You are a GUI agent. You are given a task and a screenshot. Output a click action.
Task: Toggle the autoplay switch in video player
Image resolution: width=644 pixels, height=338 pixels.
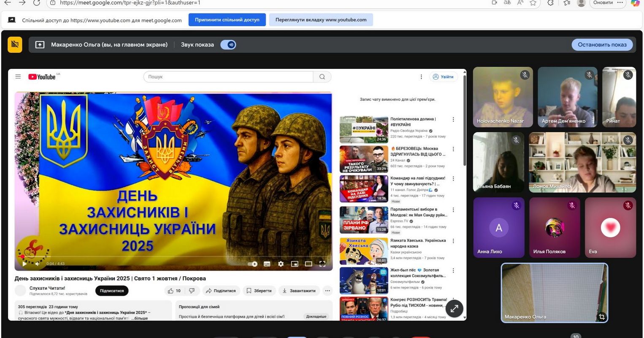[x=252, y=264]
